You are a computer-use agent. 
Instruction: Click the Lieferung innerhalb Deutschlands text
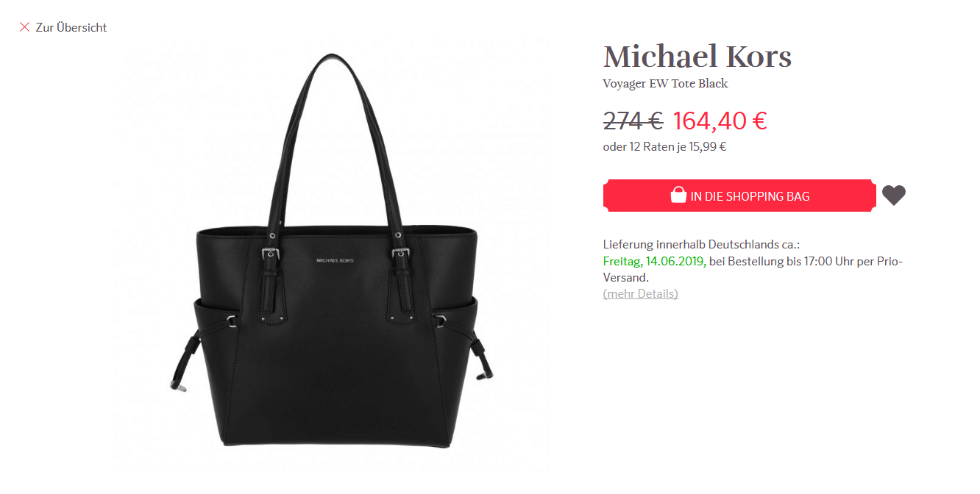coord(701,244)
